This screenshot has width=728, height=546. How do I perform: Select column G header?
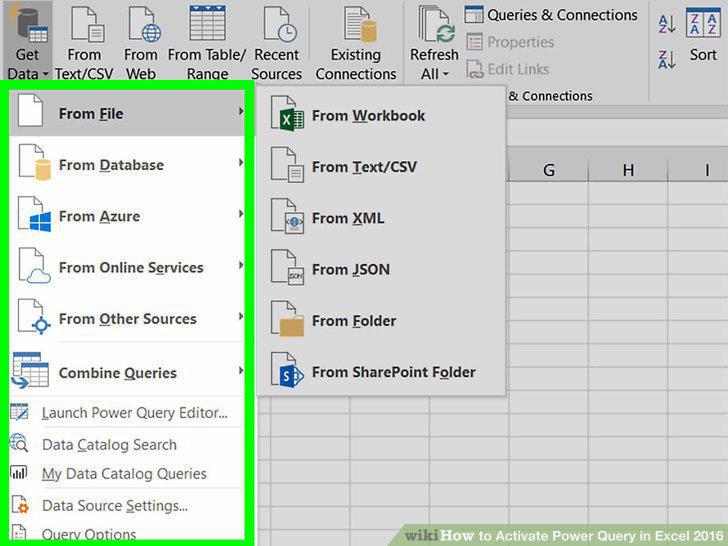click(548, 170)
